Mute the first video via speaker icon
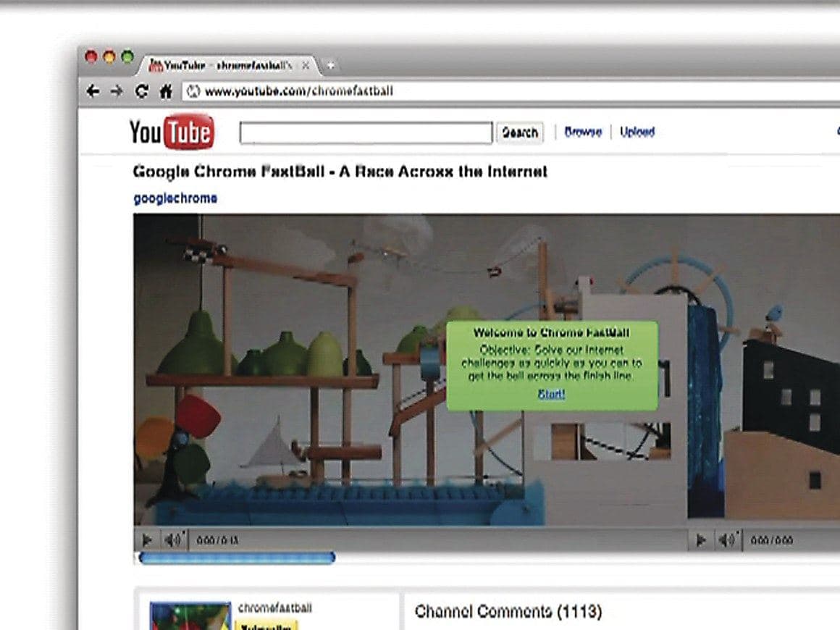840x630 pixels. pos(174,540)
